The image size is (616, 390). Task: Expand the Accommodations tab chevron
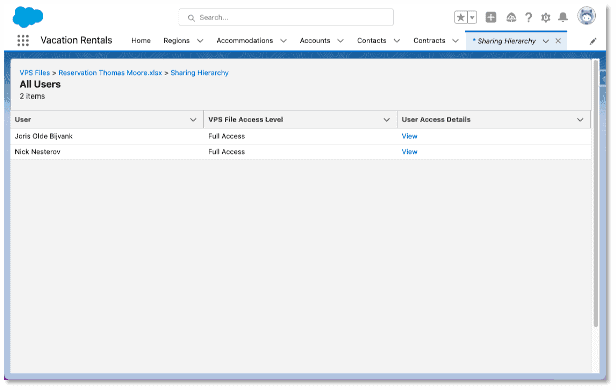pyautogui.click(x=283, y=40)
